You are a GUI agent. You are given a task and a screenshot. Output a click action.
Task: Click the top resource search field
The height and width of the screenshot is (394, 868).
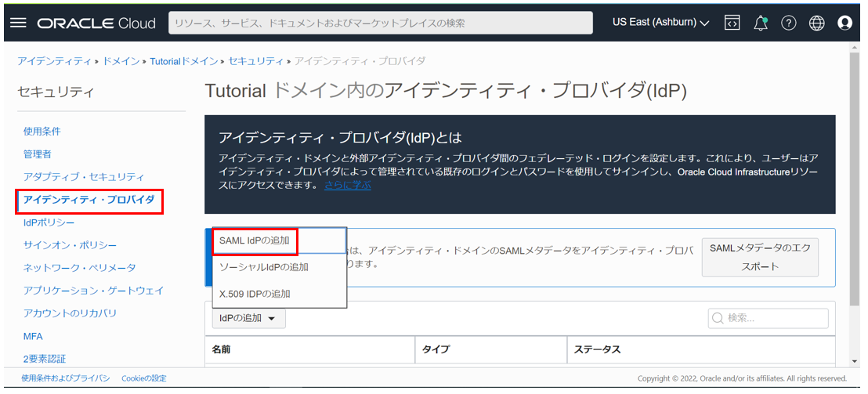[x=380, y=23]
